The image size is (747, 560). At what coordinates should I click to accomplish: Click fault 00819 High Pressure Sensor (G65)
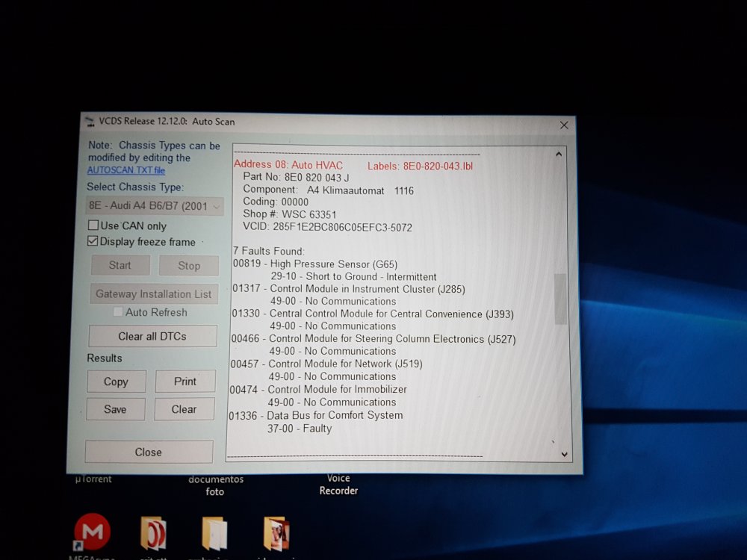315,264
